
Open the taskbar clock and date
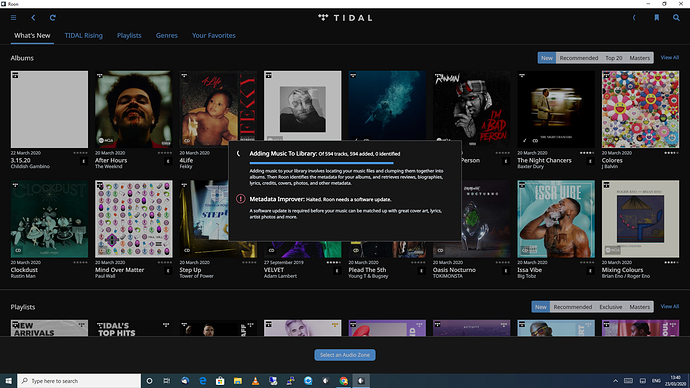pyautogui.click(x=675, y=381)
